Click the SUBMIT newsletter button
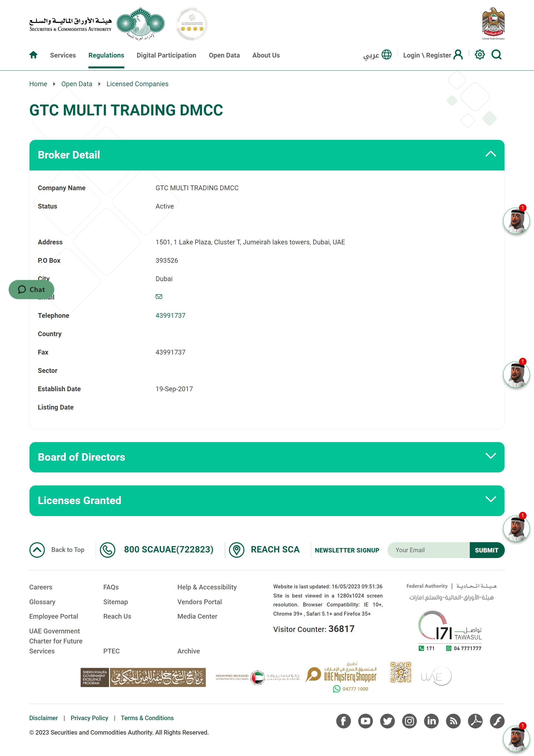This screenshot has height=756, width=534. [487, 550]
